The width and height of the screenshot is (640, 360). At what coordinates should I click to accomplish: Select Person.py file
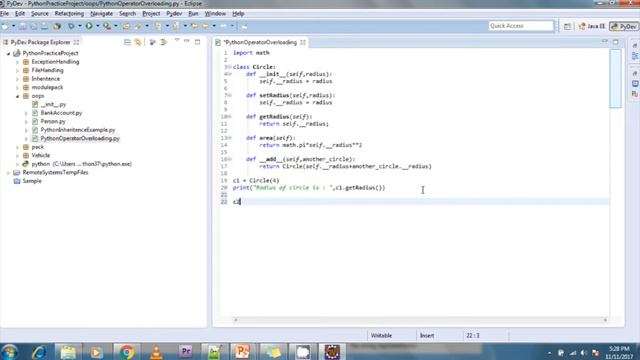point(53,121)
